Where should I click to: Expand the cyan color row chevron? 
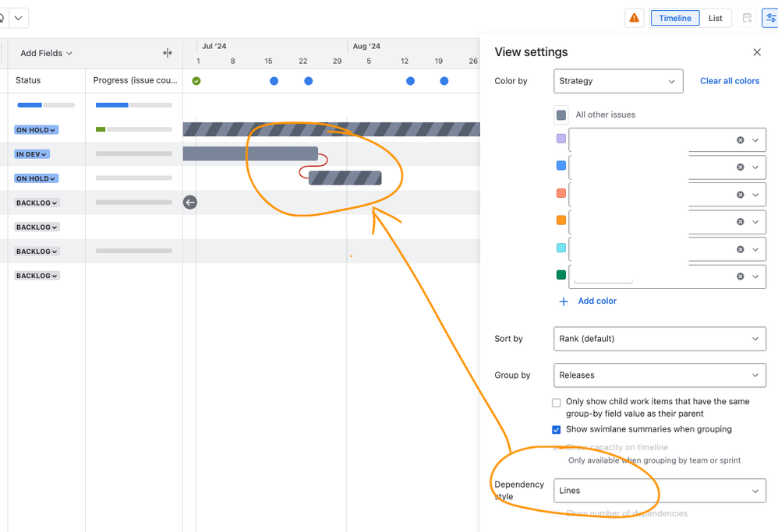click(x=755, y=249)
